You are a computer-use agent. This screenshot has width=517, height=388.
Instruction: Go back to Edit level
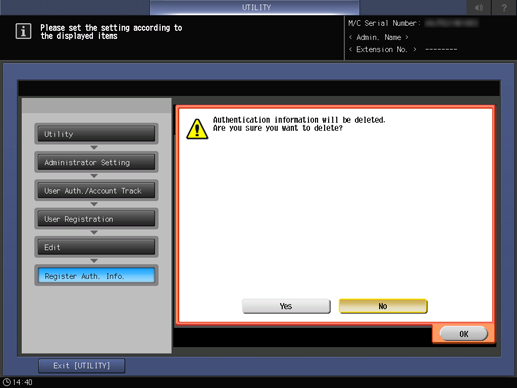tap(96, 247)
